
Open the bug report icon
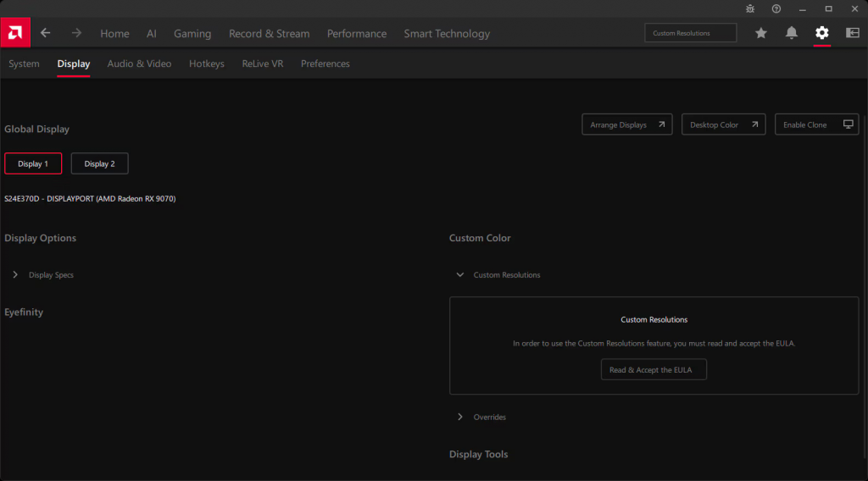tap(749, 8)
